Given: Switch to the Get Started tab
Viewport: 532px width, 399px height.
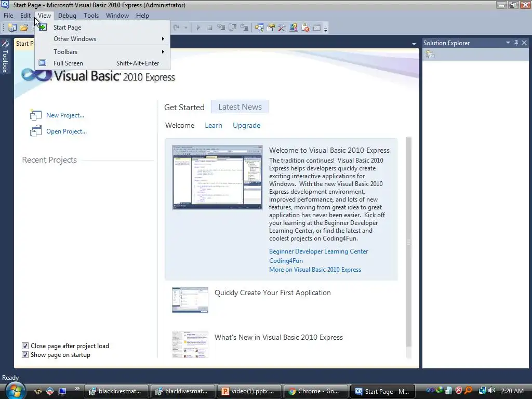Looking at the screenshot, I should [x=184, y=107].
